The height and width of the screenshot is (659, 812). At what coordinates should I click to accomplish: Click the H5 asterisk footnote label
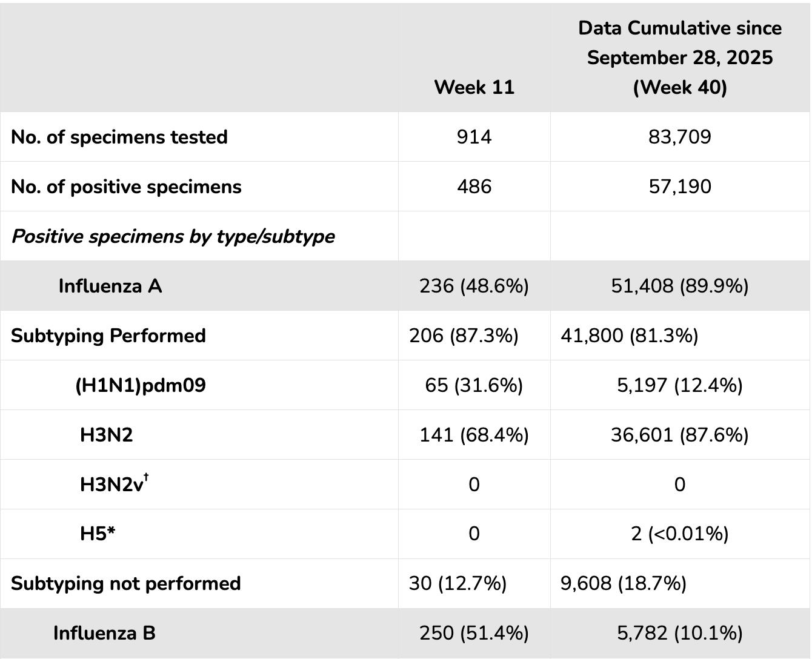point(98,534)
